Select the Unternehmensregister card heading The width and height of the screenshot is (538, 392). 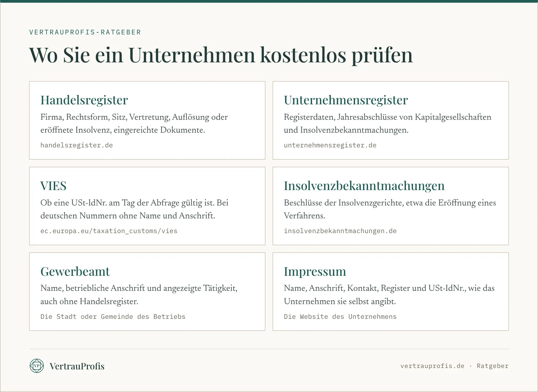346,100
